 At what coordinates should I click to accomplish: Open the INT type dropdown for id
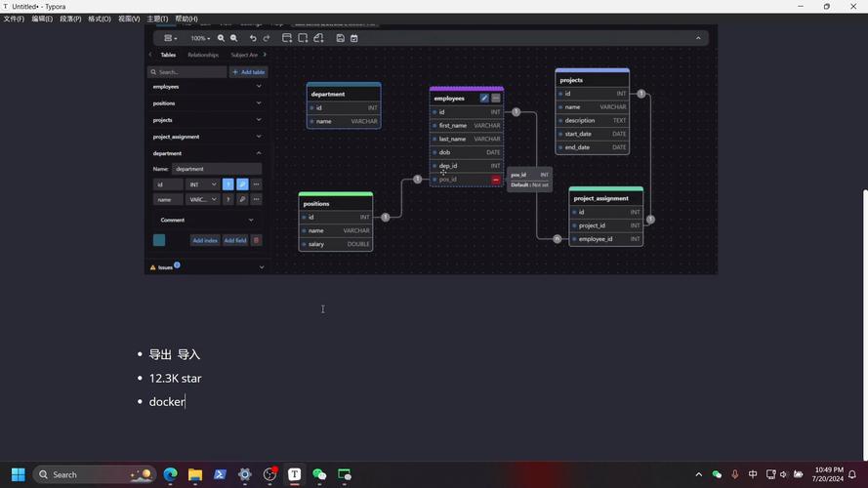(203, 184)
